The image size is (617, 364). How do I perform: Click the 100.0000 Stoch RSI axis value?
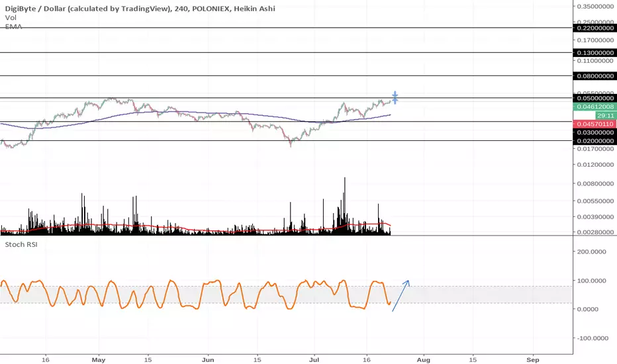coord(591,281)
